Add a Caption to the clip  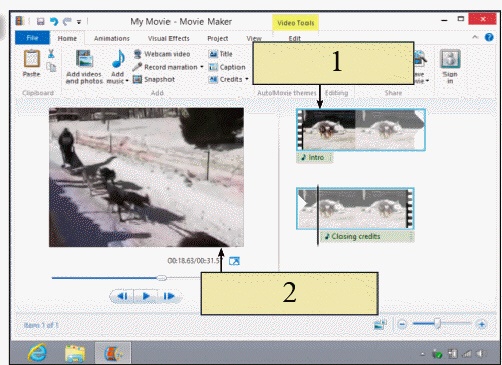[227, 67]
